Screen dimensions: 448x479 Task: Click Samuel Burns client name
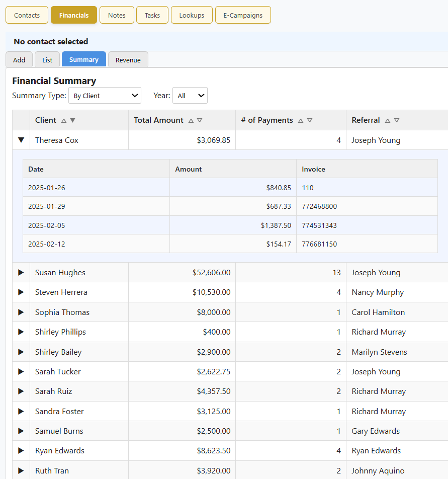59,431
